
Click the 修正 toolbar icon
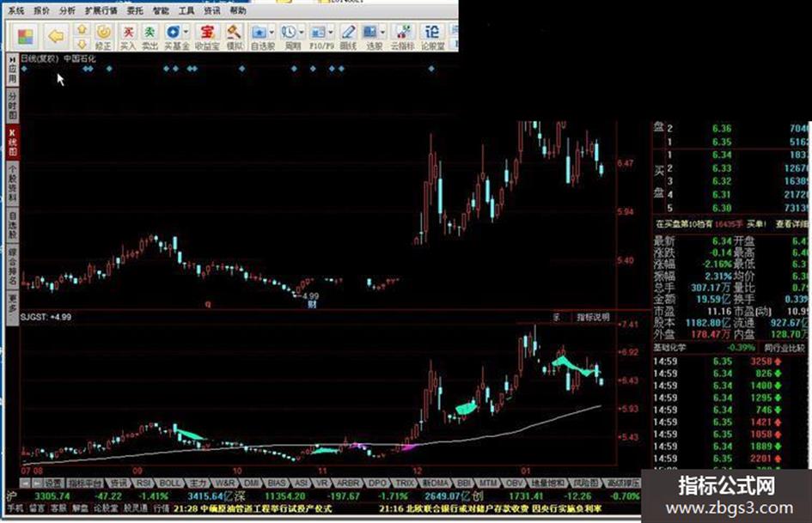tap(103, 37)
